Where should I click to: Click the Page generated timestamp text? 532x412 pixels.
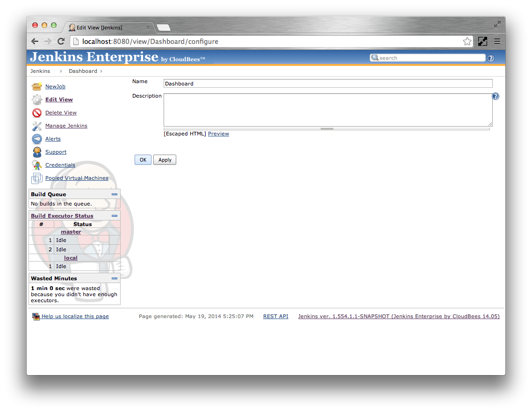196,316
